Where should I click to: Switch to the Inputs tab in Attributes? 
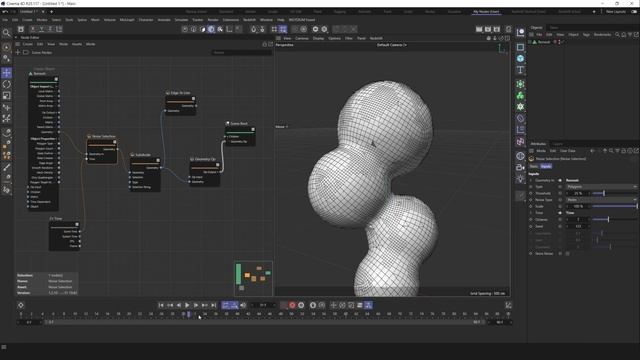tap(546, 166)
